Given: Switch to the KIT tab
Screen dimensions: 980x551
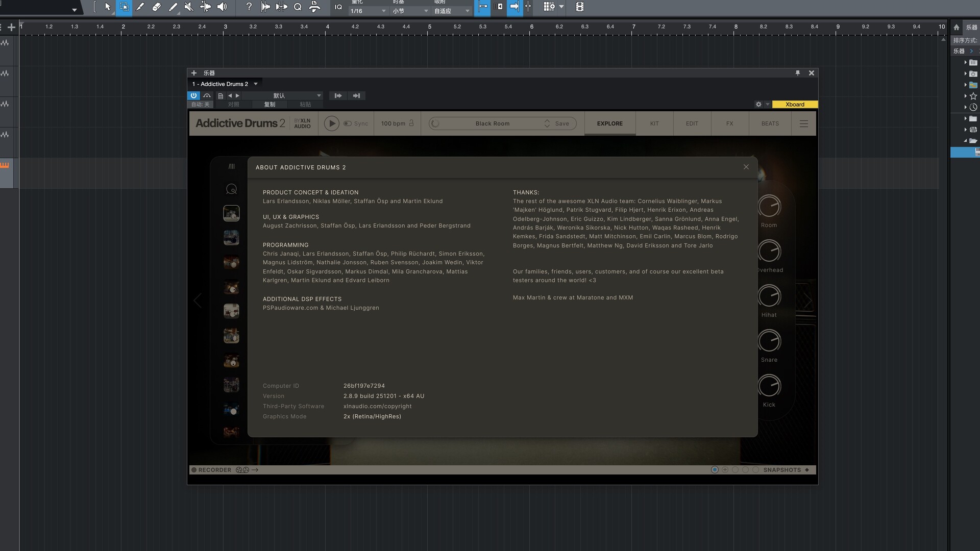Looking at the screenshot, I should (x=654, y=123).
